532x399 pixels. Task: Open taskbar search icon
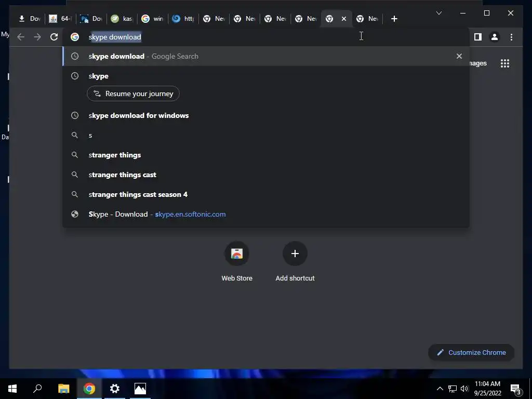pos(37,389)
